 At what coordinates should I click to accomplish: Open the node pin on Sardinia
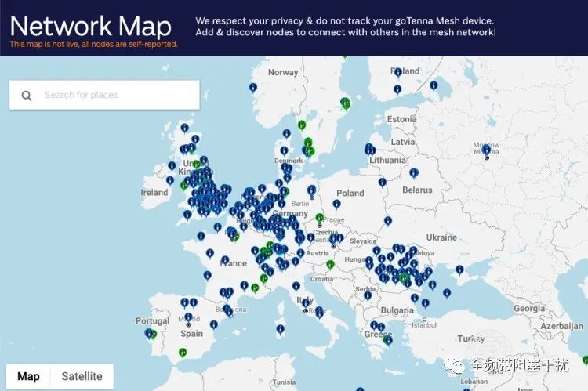(x=280, y=330)
